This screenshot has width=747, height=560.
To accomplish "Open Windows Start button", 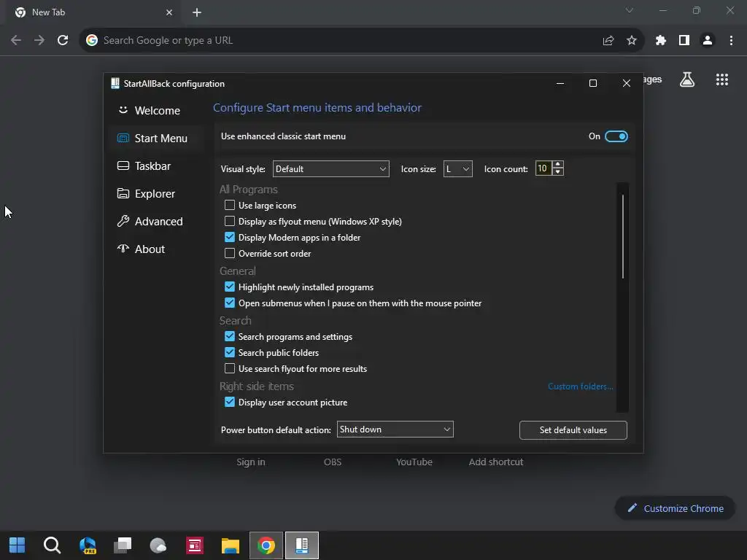I will 18,545.
